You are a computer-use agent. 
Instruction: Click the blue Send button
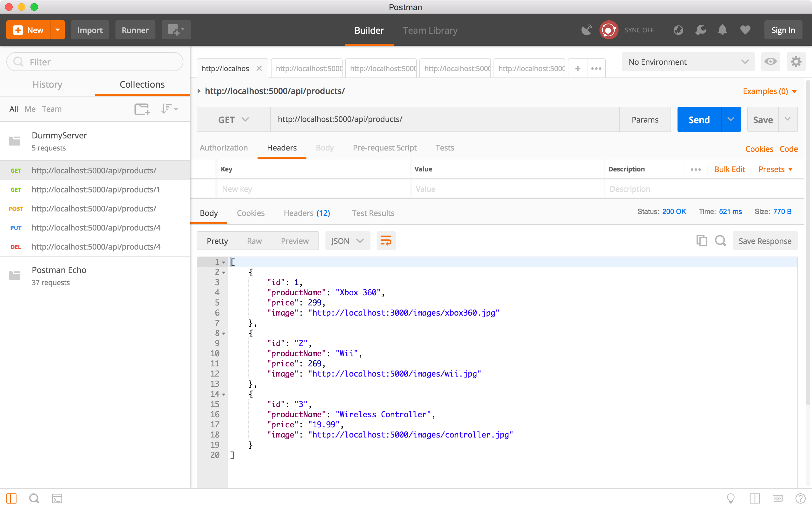pos(699,120)
